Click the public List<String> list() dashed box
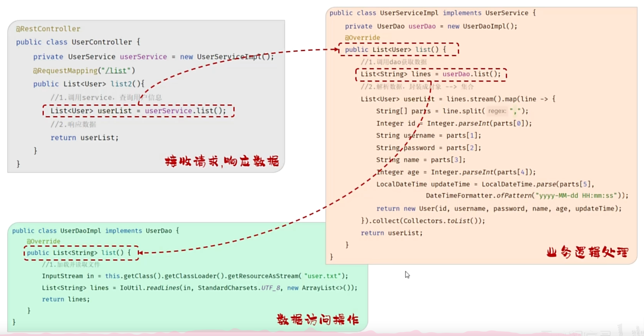 [x=79, y=253]
